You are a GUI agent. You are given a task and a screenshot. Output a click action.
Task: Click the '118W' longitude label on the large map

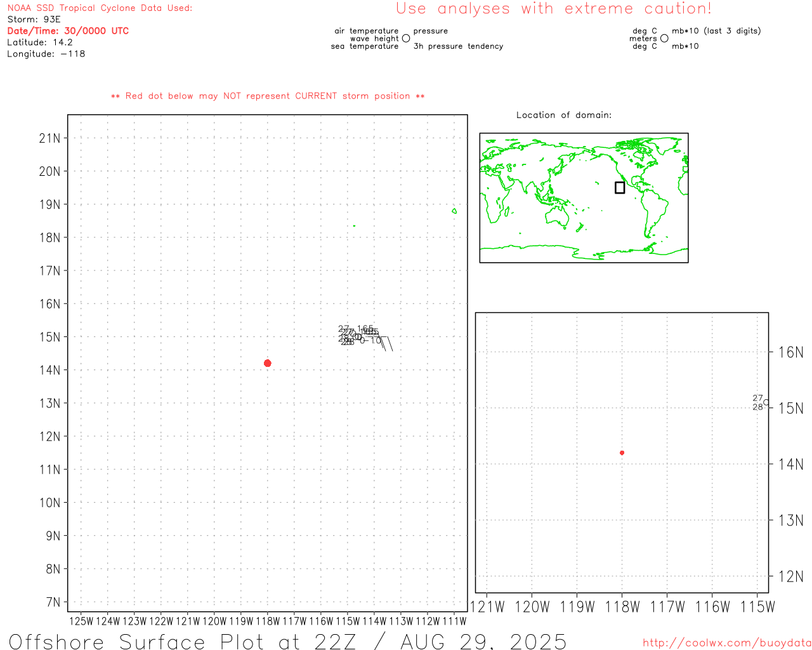pyautogui.click(x=268, y=621)
